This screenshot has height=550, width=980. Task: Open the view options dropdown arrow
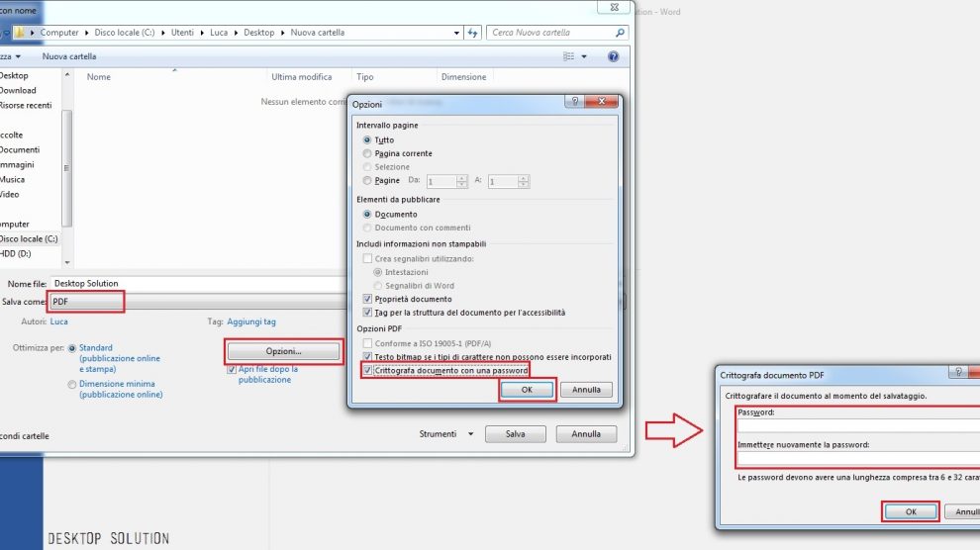[x=584, y=56]
